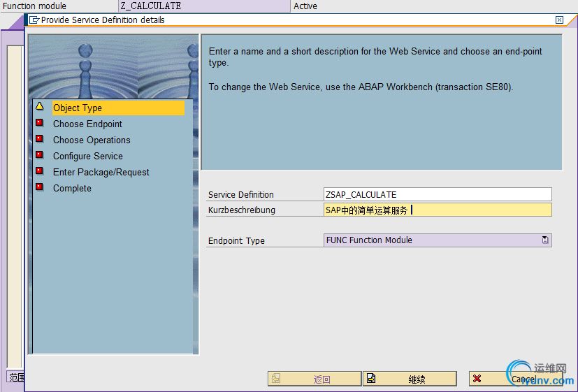The image size is (578, 392).
Task: Click the Service Definition label
Action: (240, 194)
